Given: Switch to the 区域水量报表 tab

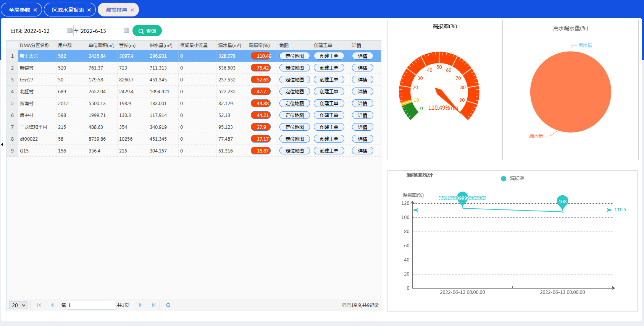Looking at the screenshot, I should click(x=68, y=10).
